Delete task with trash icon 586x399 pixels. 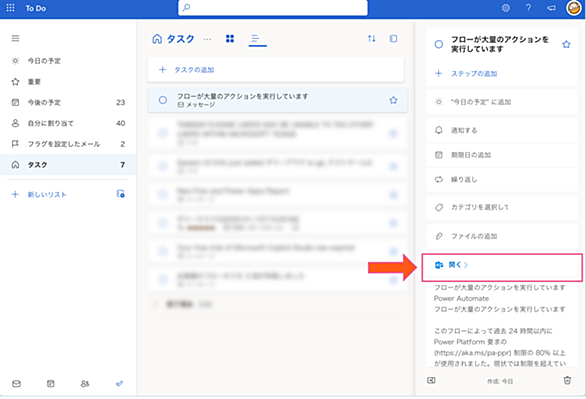[567, 380]
